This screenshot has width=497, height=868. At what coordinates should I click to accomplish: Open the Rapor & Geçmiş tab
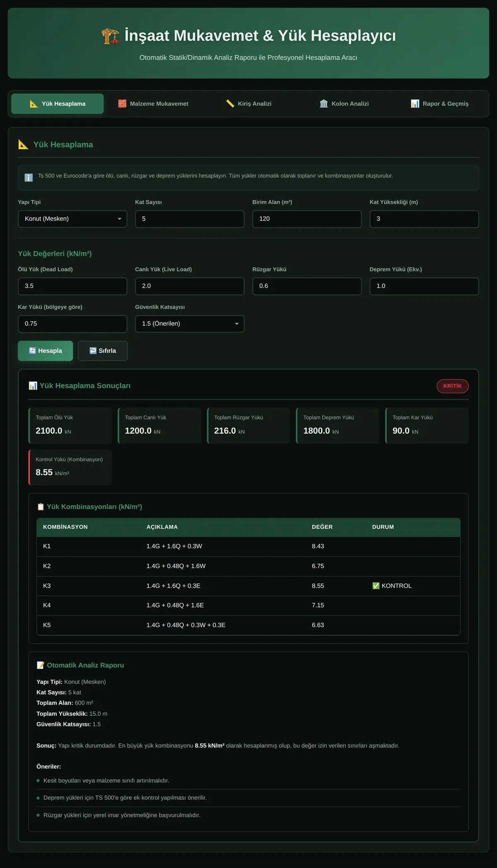439,104
